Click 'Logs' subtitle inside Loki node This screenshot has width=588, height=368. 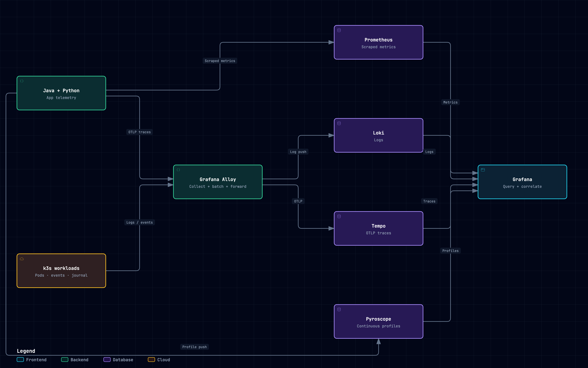point(378,140)
